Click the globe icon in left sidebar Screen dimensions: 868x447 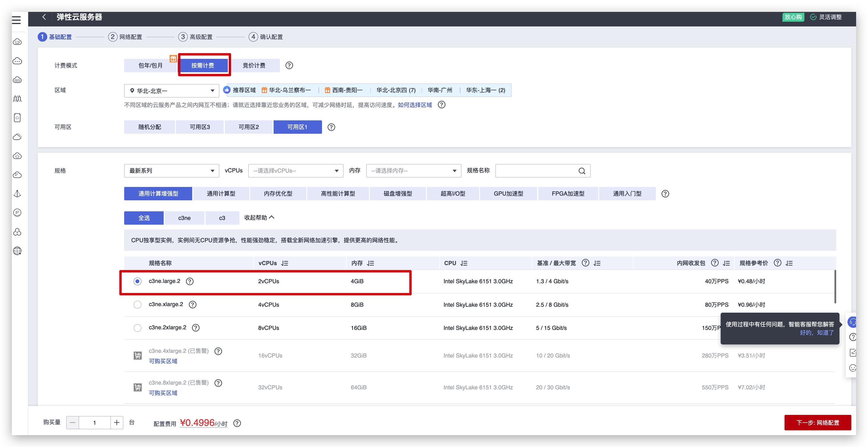tap(17, 251)
